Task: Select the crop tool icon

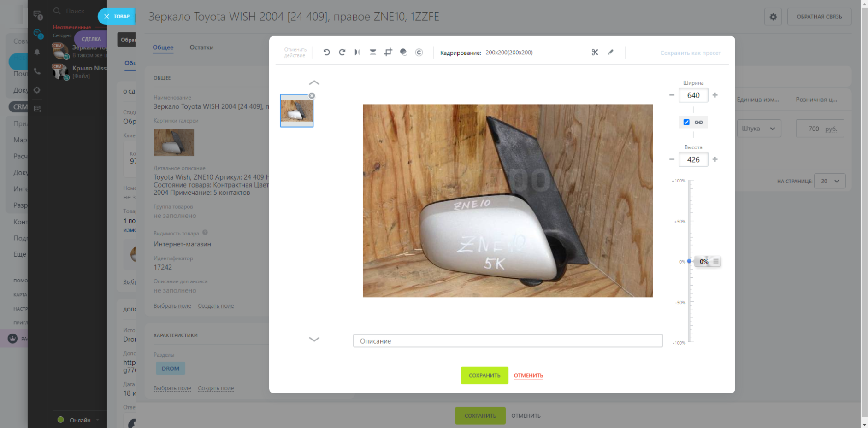Action: [388, 53]
